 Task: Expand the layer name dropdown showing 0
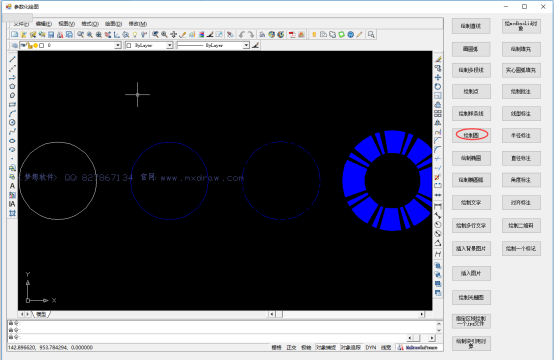(118, 46)
